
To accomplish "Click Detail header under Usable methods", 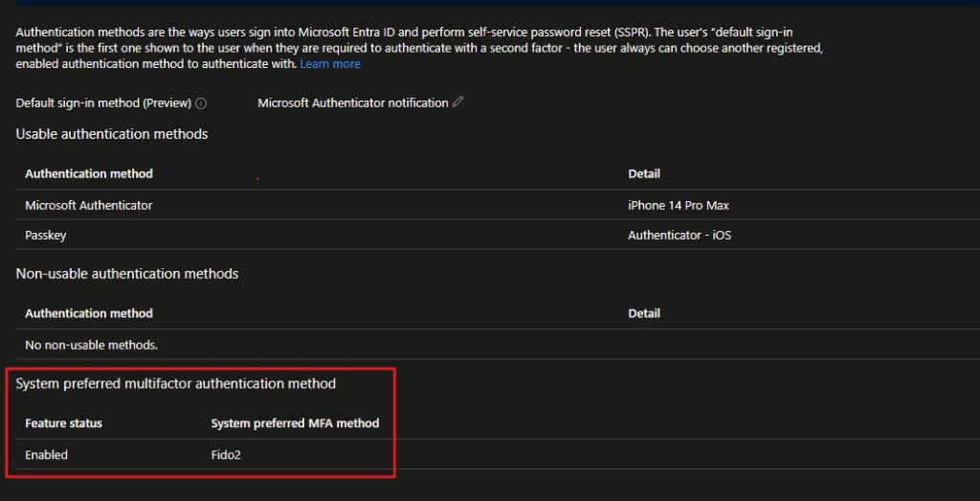I will click(x=644, y=173).
